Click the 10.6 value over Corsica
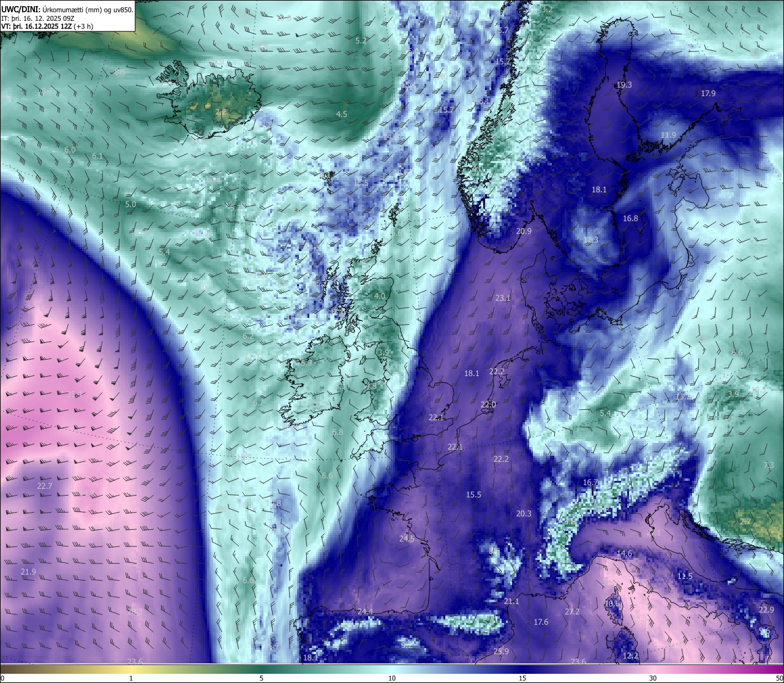 pos(611,603)
